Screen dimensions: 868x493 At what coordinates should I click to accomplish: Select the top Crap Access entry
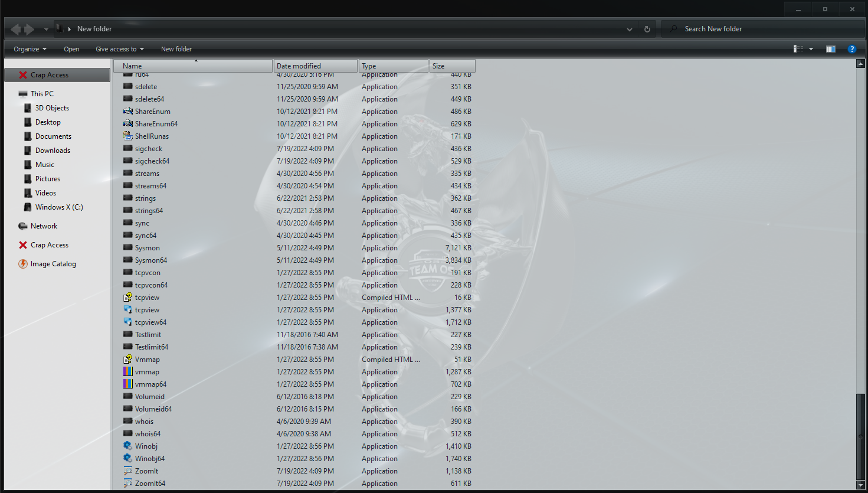pos(58,75)
